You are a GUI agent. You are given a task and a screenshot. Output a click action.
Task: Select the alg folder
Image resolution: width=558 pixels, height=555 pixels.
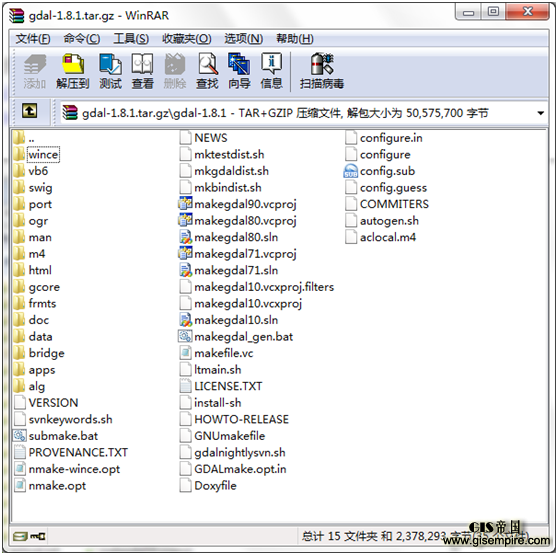30,386
